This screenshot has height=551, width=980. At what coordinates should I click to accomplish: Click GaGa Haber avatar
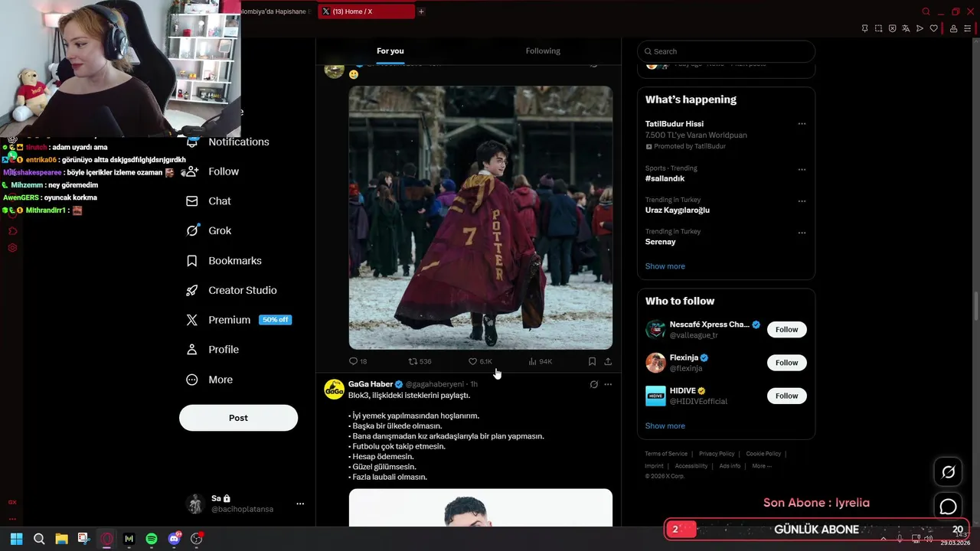[x=335, y=390]
